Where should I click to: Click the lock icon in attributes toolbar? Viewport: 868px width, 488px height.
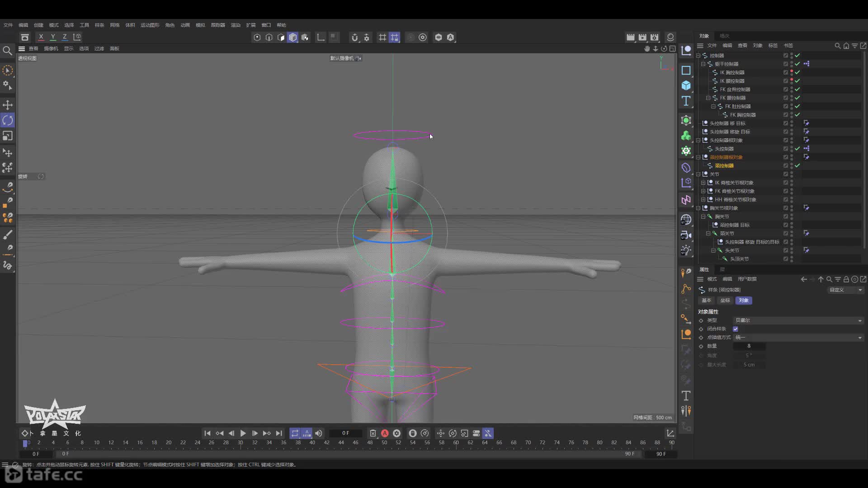[846, 279]
